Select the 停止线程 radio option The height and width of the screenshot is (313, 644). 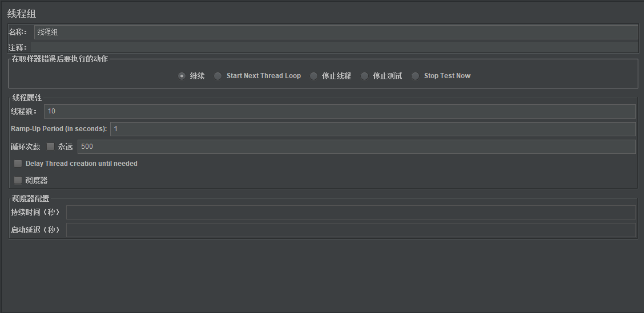314,76
